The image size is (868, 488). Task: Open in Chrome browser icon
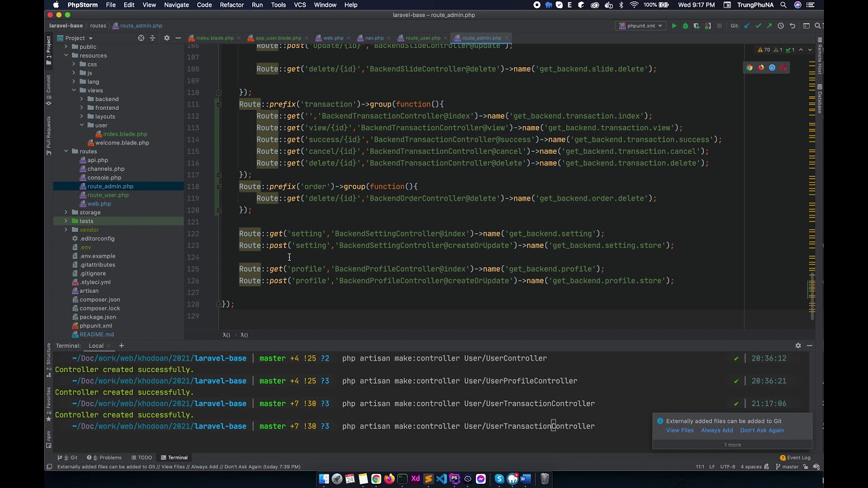[749, 68]
